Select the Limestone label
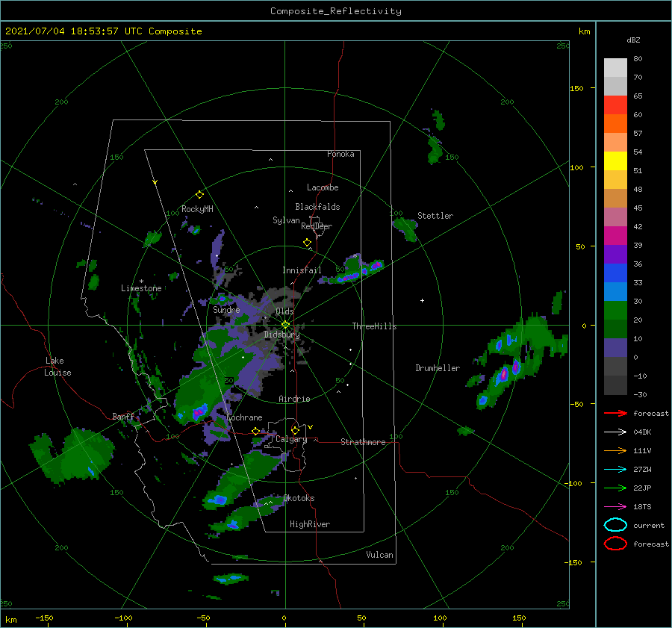This screenshot has height=628, width=672. click(141, 288)
